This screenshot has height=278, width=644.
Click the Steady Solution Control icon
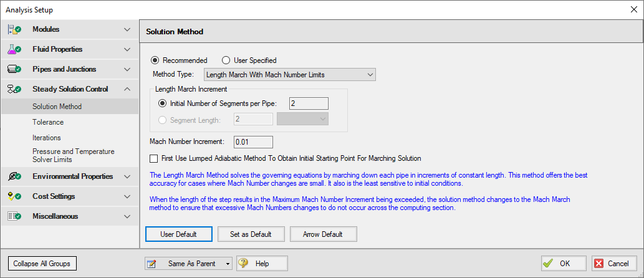point(14,89)
